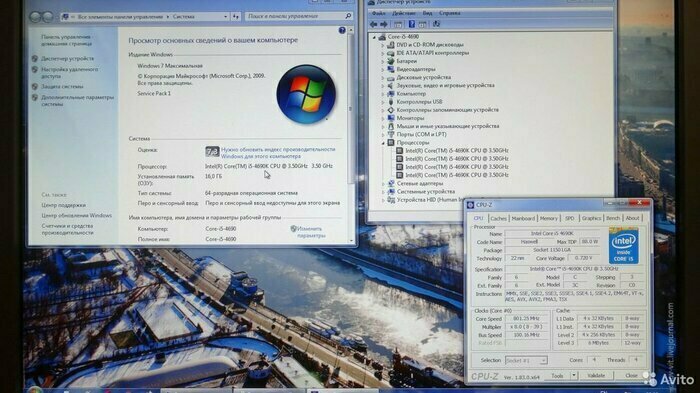
Task: Click the Изменить параметры link
Action: [x=311, y=232]
